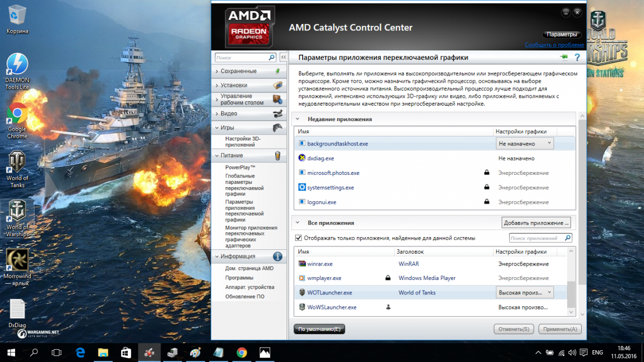Toggle the 'Отображать только приложения' checkbox
This screenshot has height=362, width=644.
(298, 238)
